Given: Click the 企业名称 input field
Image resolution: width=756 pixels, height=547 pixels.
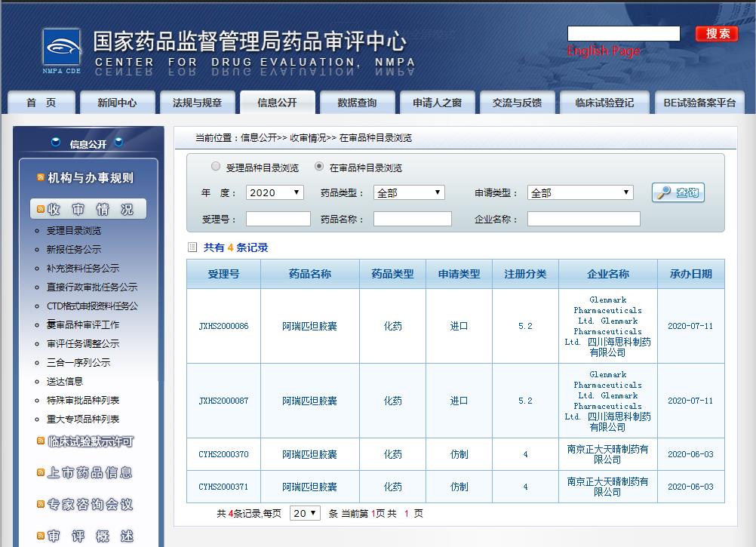Looking at the screenshot, I should pos(583,219).
